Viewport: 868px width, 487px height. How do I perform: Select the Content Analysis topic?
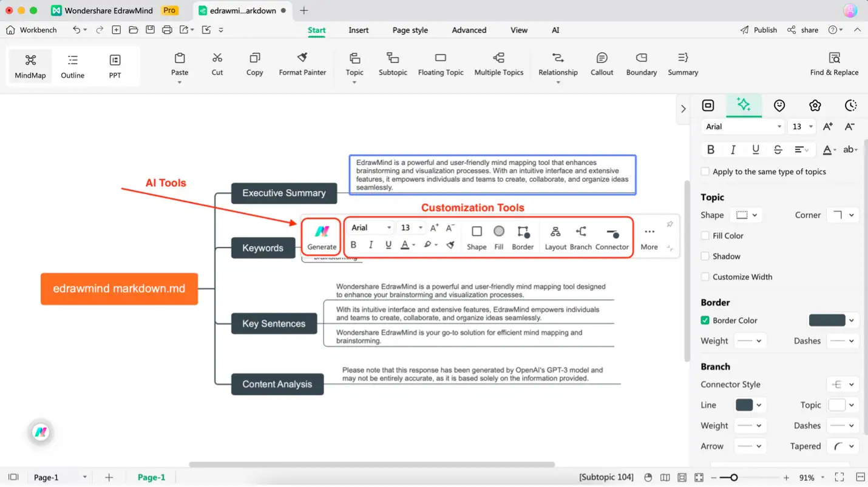tap(277, 384)
